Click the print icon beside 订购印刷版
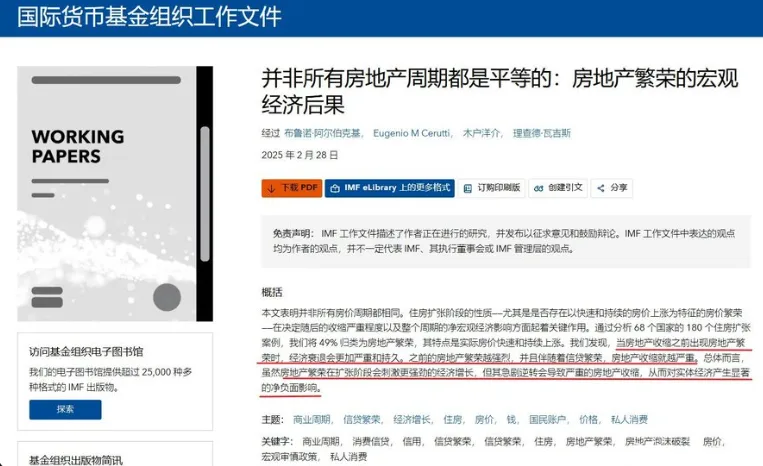The image size is (763, 466). pos(468,189)
